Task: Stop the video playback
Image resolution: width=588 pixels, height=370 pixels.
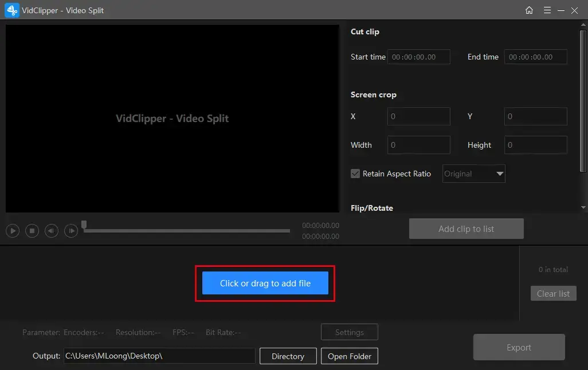Action: [32, 231]
